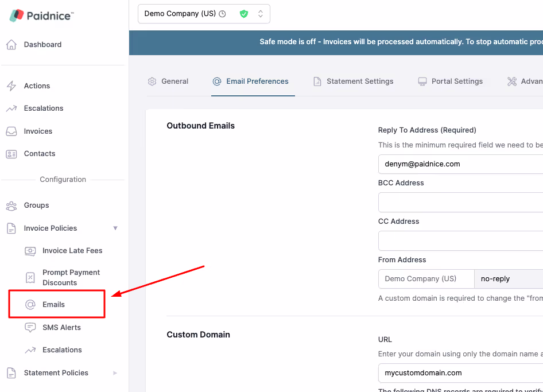Open the Statement Settings tab

tap(354, 81)
